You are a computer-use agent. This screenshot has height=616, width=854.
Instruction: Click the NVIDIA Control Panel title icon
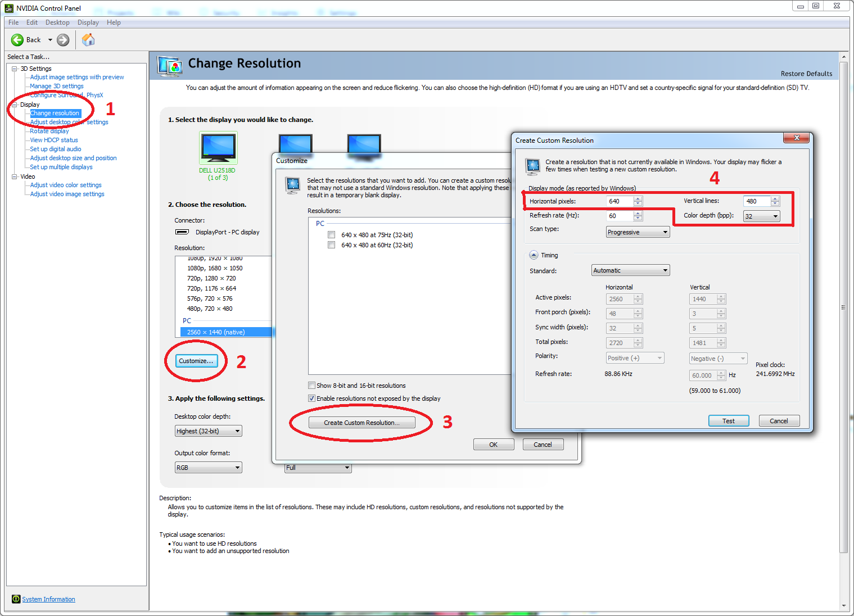[x=8, y=8]
